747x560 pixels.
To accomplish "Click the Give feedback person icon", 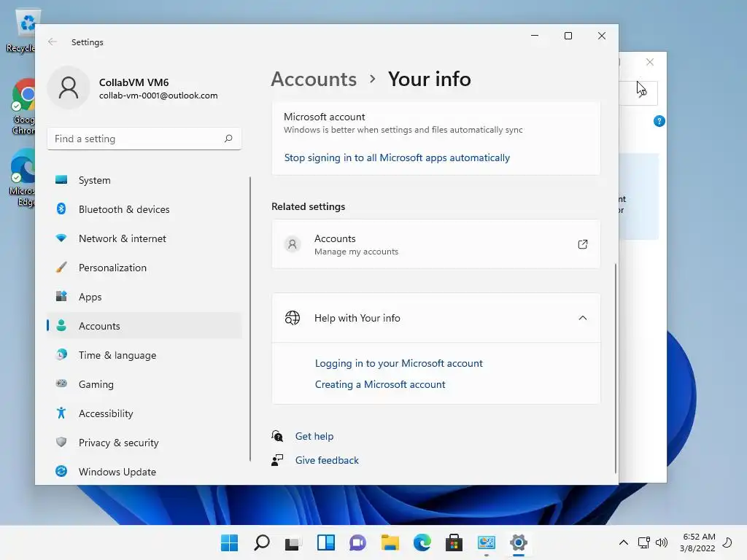I will click(277, 460).
